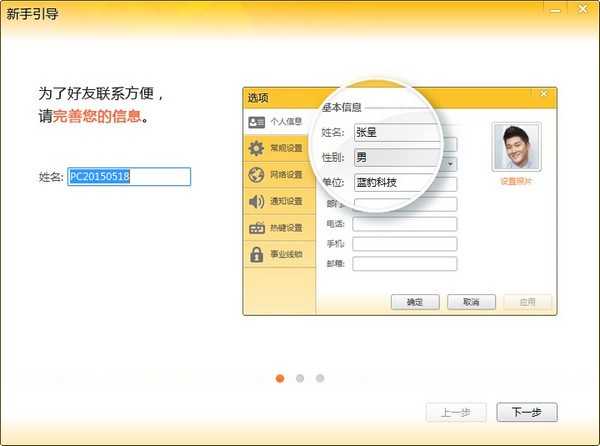Select 网络设置 tab in options sidebar

[x=279, y=175]
